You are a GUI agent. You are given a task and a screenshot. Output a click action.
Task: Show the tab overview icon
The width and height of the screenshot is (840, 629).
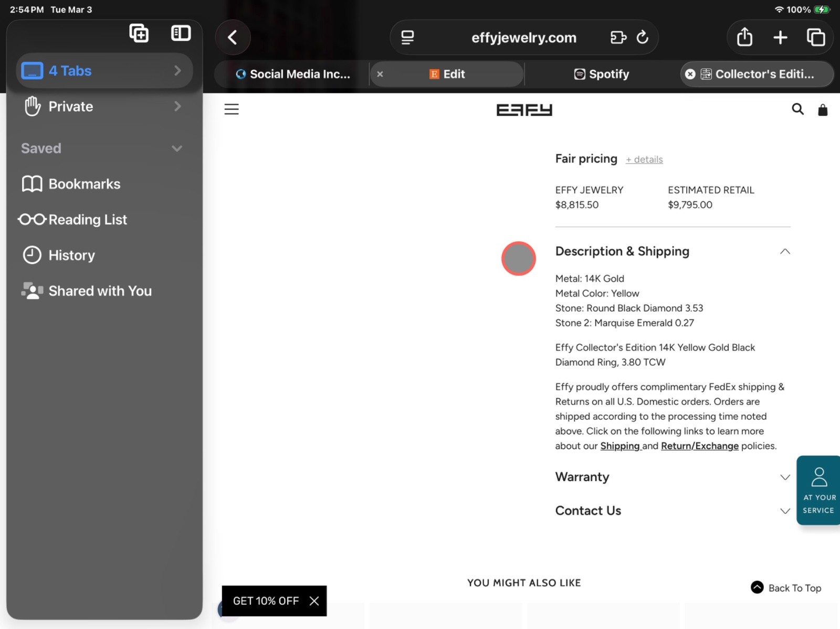[816, 37]
